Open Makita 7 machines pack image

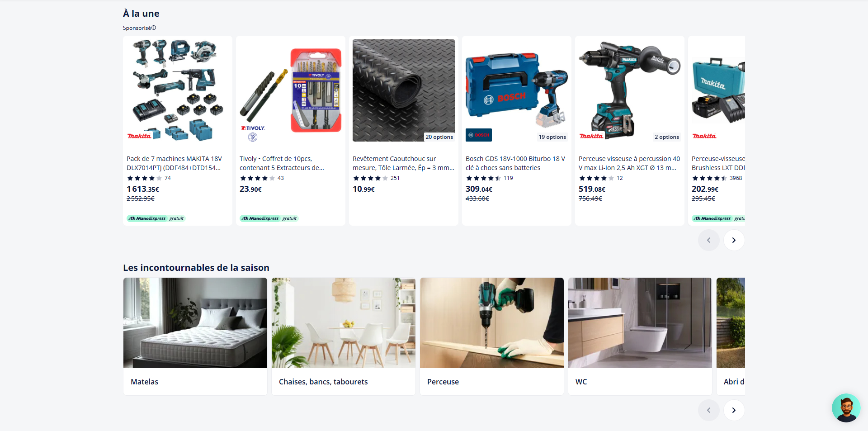(x=178, y=90)
